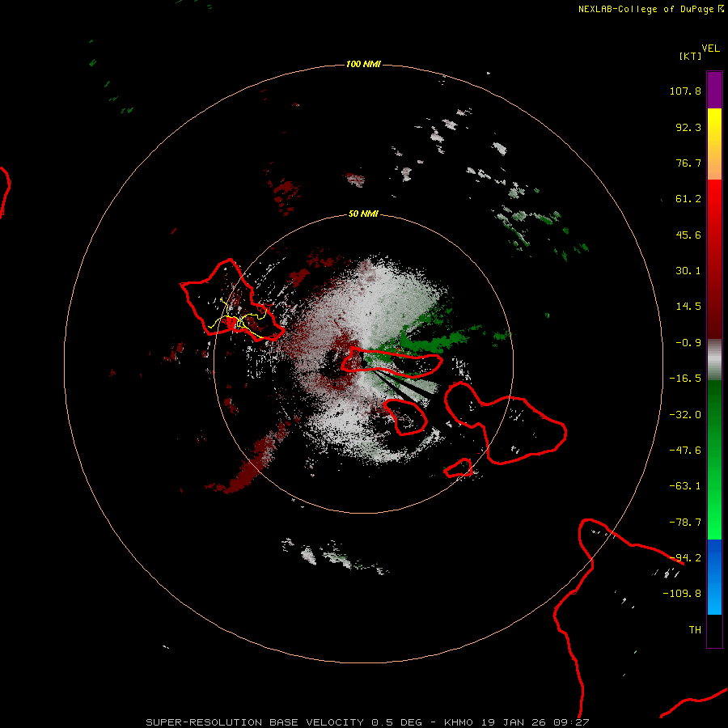Image resolution: width=728 pixels, height=728 pixels.
Task: Click the -109.8 legend value
Action: (x=682, y=594)
